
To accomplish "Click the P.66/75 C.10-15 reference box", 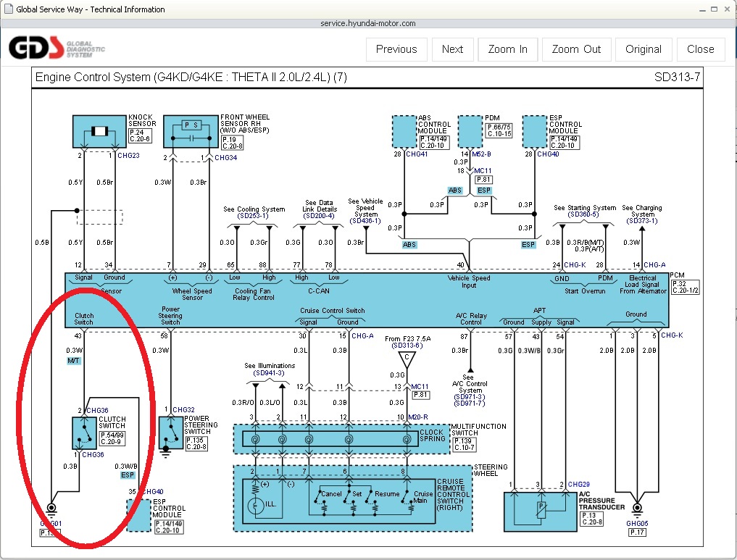I will click(499, 130).
